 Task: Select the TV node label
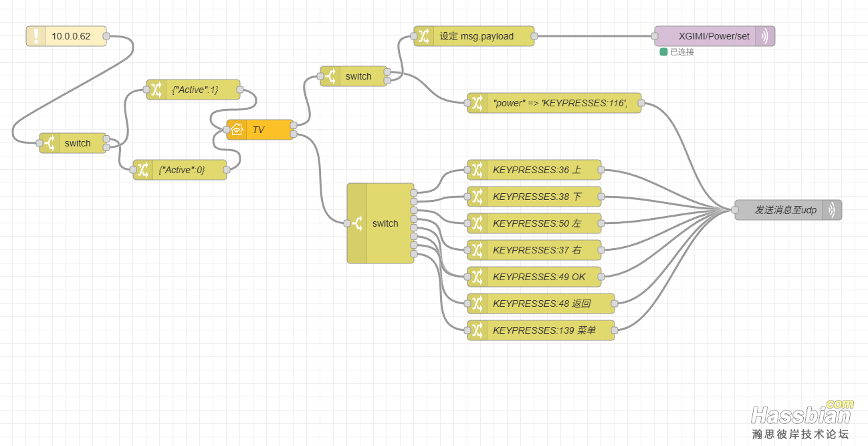click(x=258, y=130)
